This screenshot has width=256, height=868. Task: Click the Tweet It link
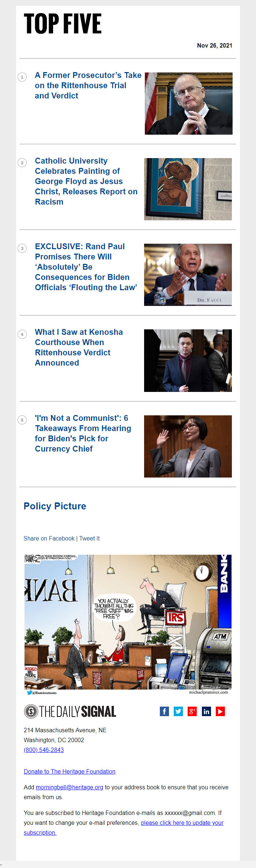coord(90,538)
